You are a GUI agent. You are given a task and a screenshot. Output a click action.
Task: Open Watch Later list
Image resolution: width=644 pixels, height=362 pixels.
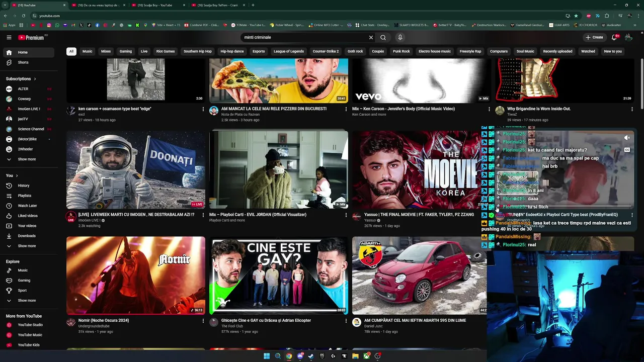[x=29, y=206]
